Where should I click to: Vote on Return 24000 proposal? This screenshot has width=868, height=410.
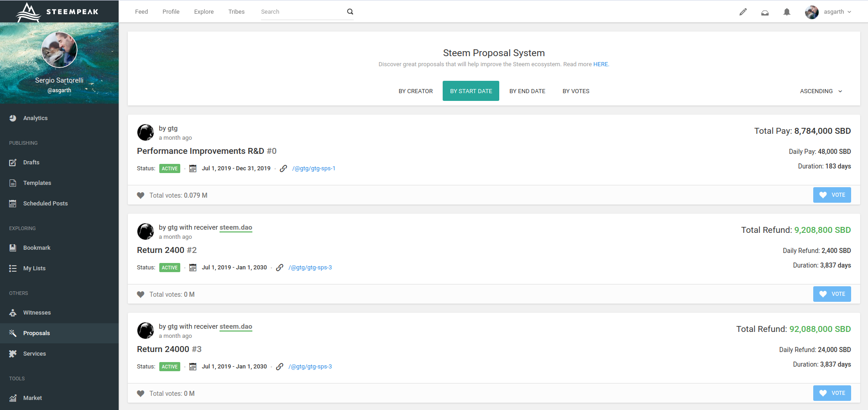coord(832,393)
